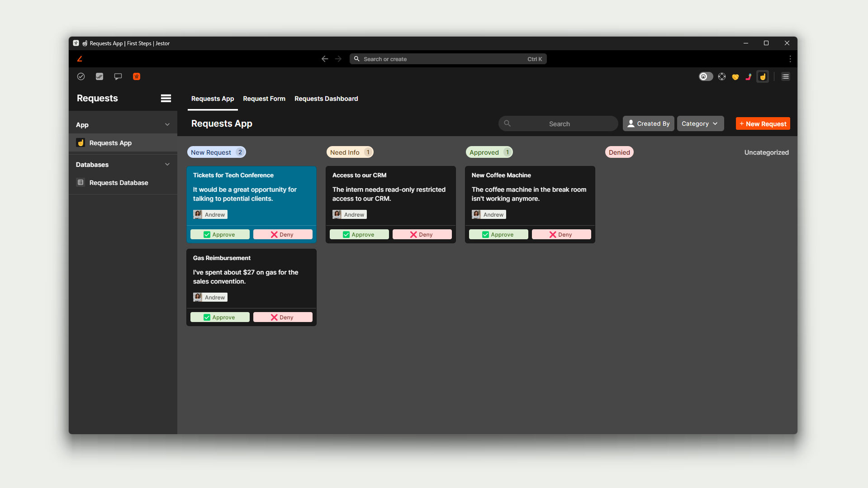Viewport: 868px width, 488px height.
Task: Click Andrew tag on Tech Conference card
Action: tap(210, 214)
